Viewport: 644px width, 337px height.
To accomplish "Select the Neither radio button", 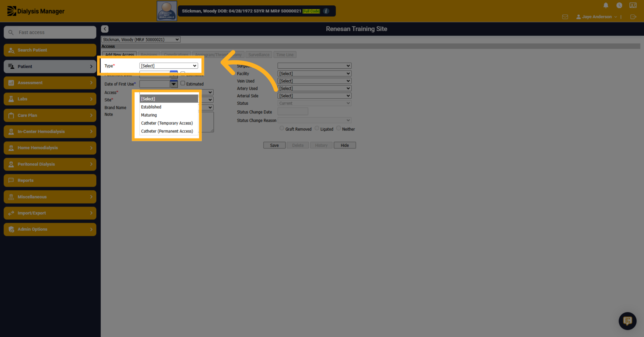I will pyautogui.click(x=338, y=128).
